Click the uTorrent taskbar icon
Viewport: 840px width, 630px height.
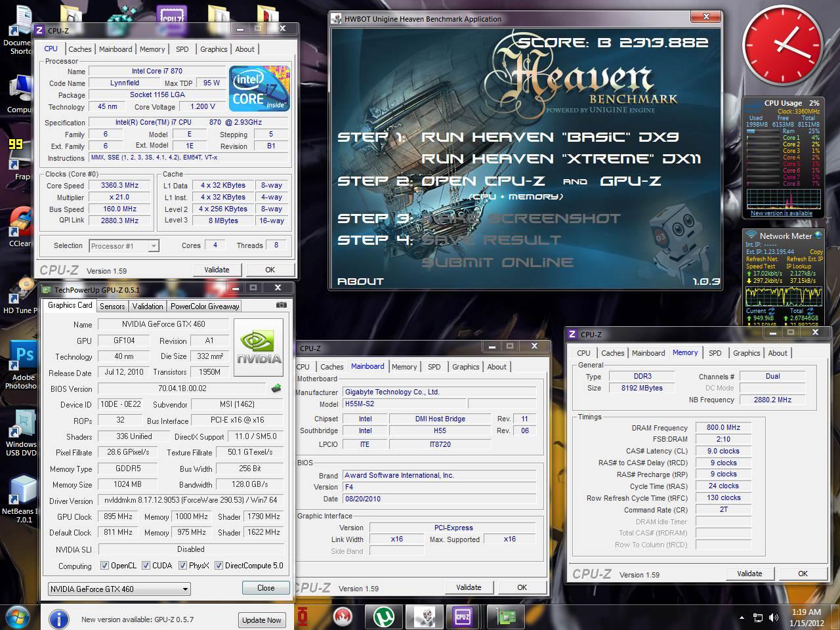point(384,618)
